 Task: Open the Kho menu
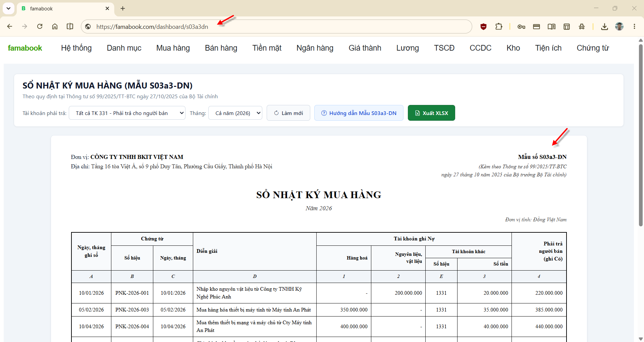point(513,48)
